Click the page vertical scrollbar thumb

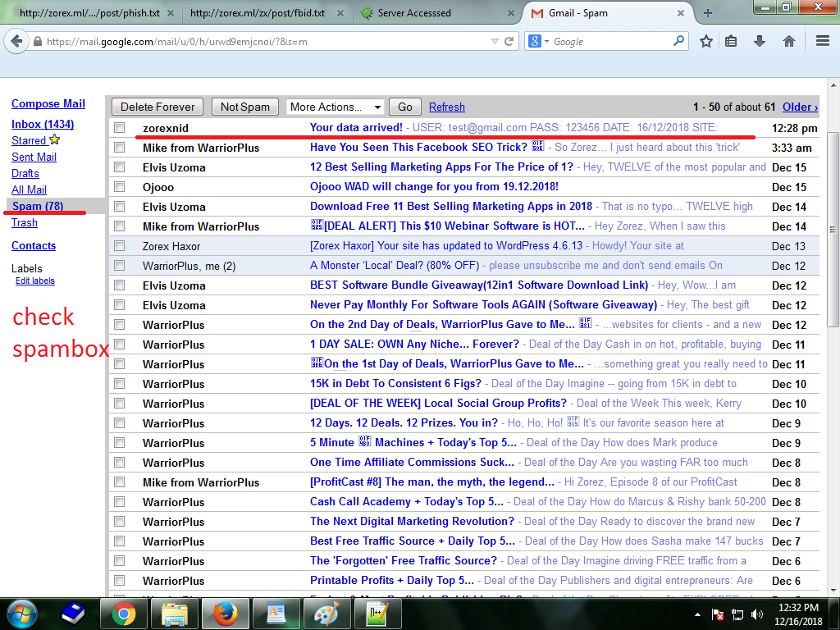coord(833,230)
